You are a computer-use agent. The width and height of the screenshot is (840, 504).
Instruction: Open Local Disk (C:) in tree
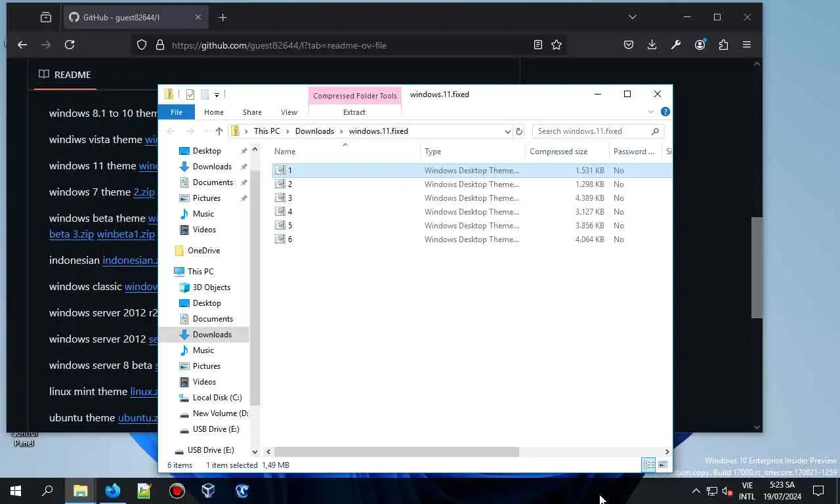[x=217, y=398]
